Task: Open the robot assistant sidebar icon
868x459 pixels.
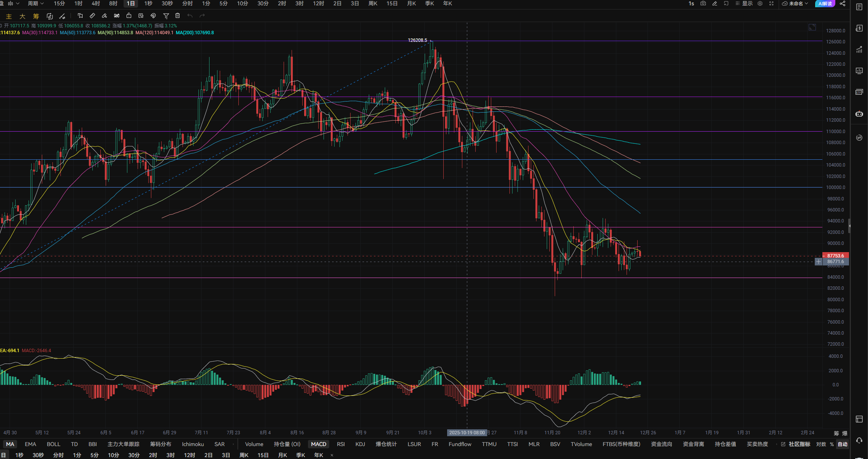Action: [x=859, y=114]
